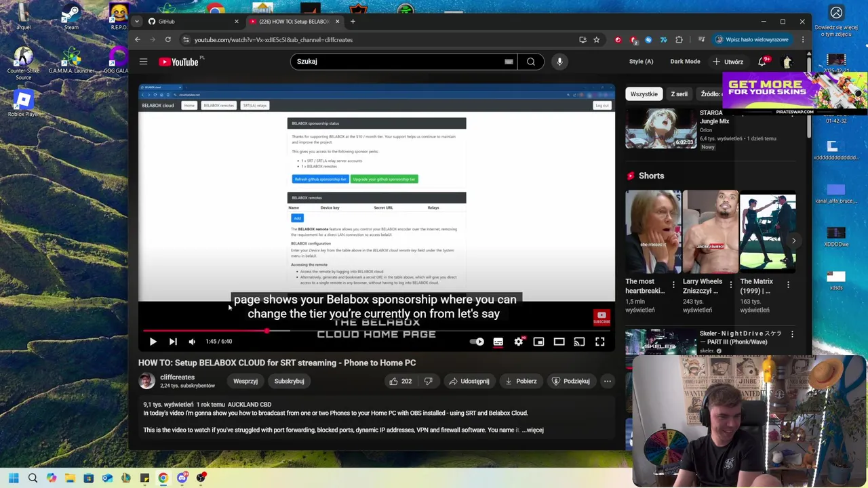Screen dimensions: 868x488
Task: Click the address bar URL
Action: click(x=273, y=40)
